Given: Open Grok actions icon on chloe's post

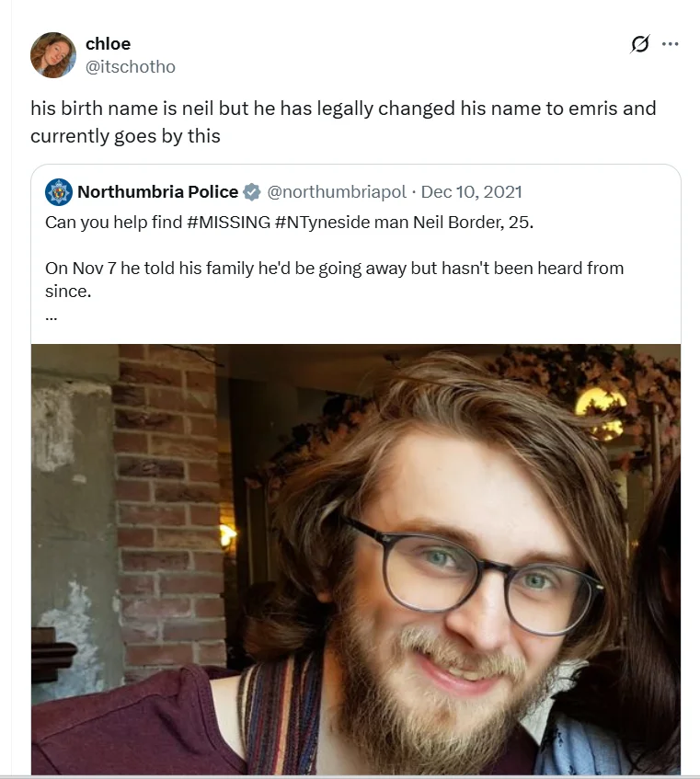Looking at the screenshot, I should [x=640, y=43].
